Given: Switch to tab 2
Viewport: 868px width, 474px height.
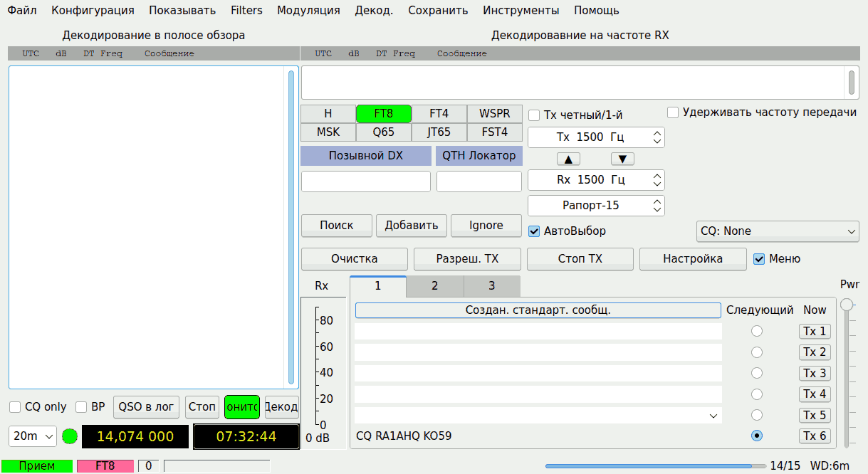Looking at the screenshot, I should pyautogui.click(x=434, y=286).
